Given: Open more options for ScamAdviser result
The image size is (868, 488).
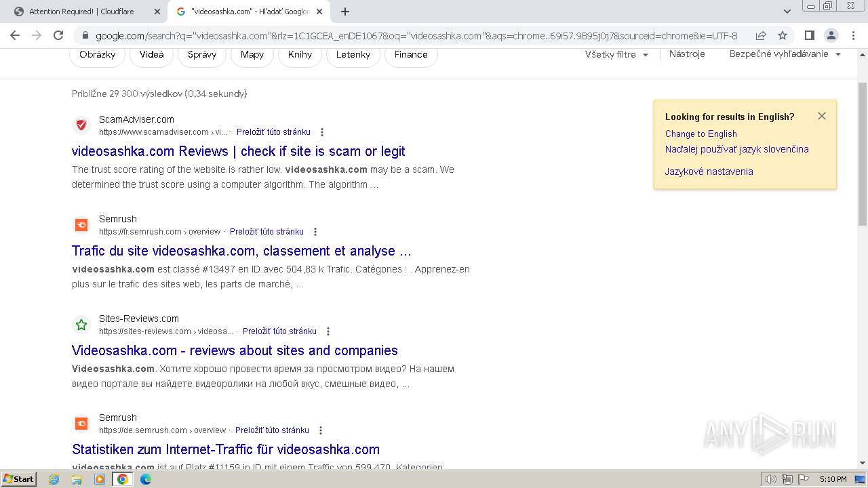Looking at the screenshot, I should pyautogui.click(x=322, y=132).
